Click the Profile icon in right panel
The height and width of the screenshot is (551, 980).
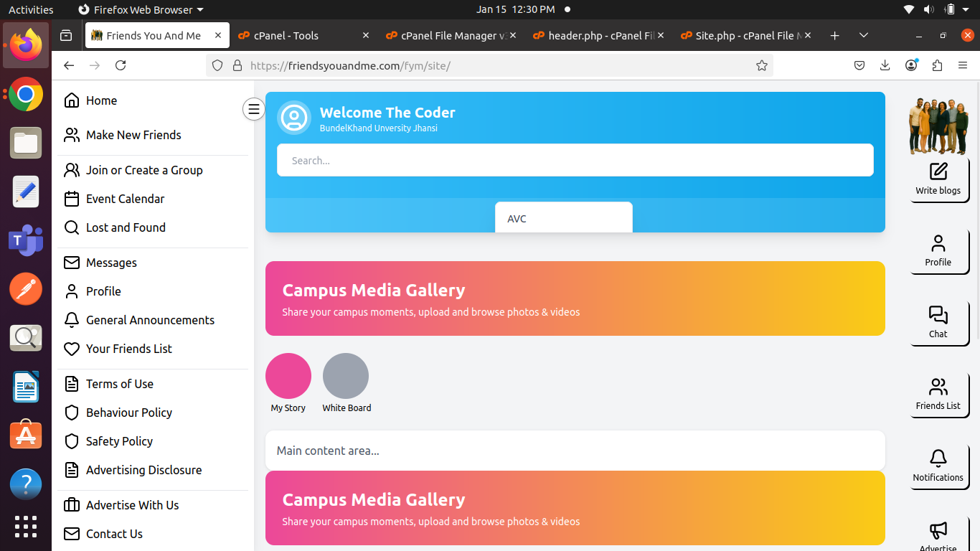coord(938,244)
